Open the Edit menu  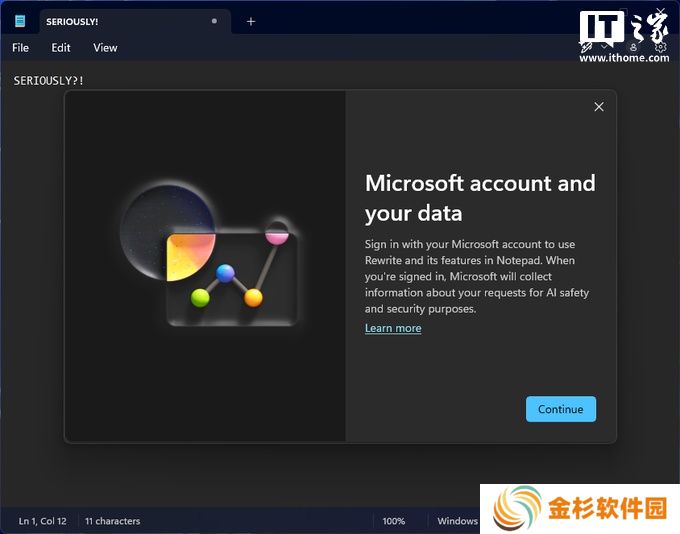tap(61, 48)
